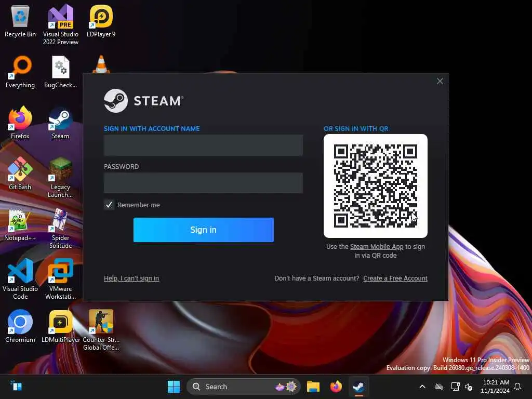Image resolution: width=532 pixels, height=399 pixels.
Task: Open the Windows Start menu
Action: [x=174, y=387]
